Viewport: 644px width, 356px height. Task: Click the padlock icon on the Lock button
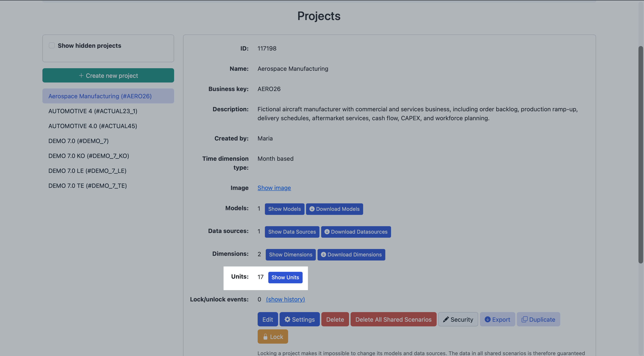coord(265,336)
